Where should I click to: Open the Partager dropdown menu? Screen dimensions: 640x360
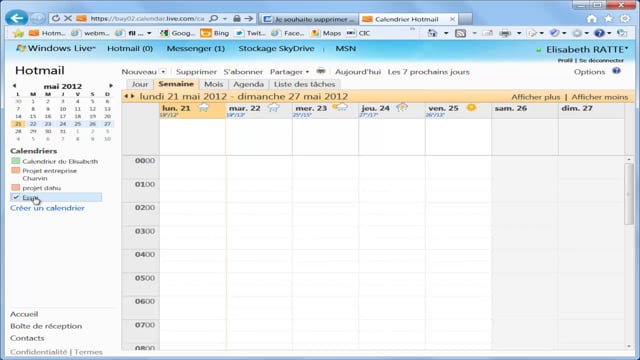[x=289, y=72]
